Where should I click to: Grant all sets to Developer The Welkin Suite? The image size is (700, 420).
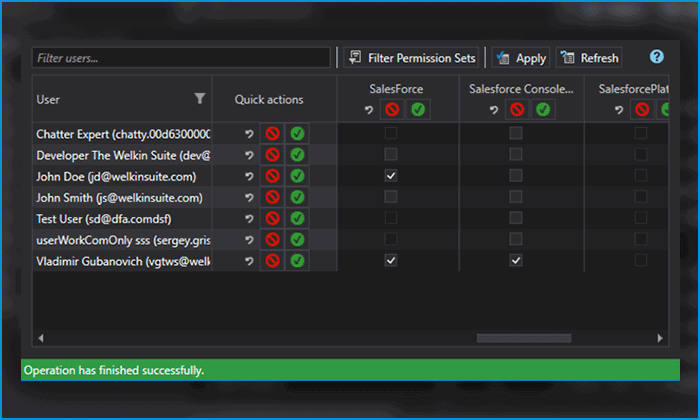297,155
